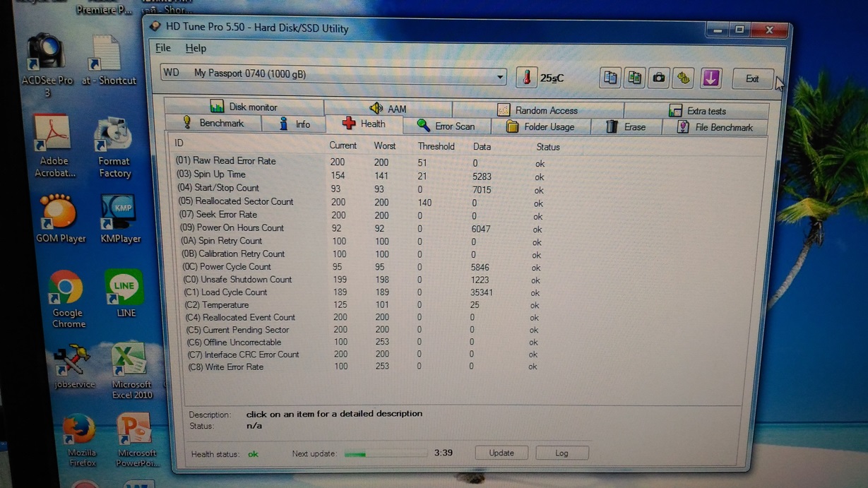This screenshot has width=868, height=488.
Task: Open the drive selection dropdown
Action: [x=499, y=76]
